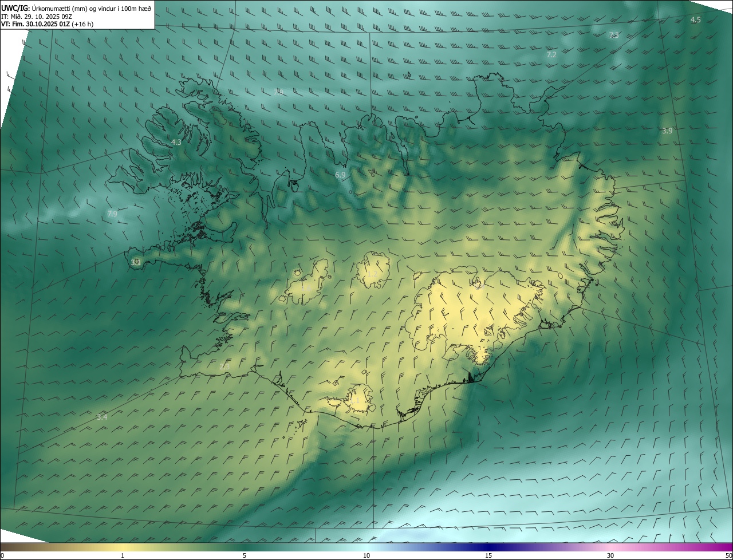Click the 4.5 precipitation value label
This screenshot has width=733, height=560.
(695, 19)
